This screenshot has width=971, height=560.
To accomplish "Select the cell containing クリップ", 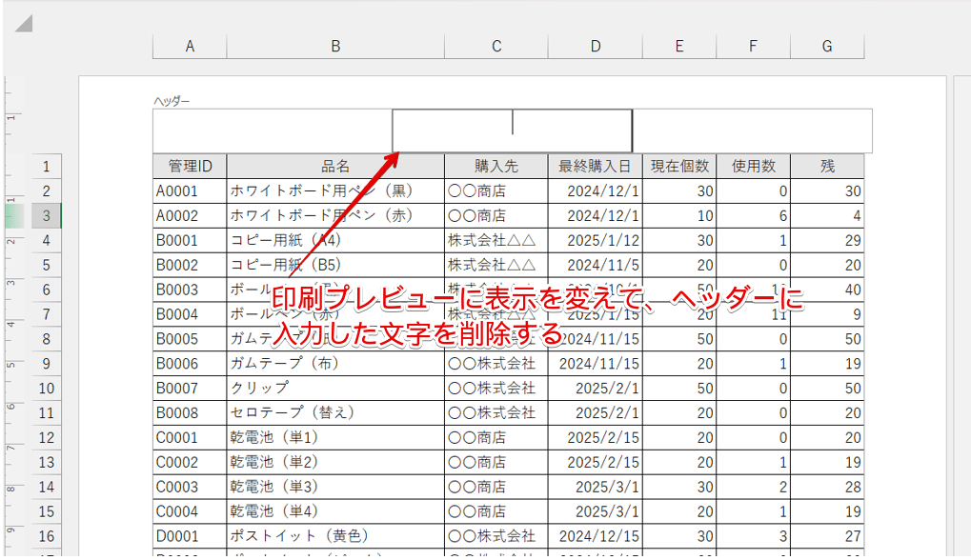I will tap(335, 388).
